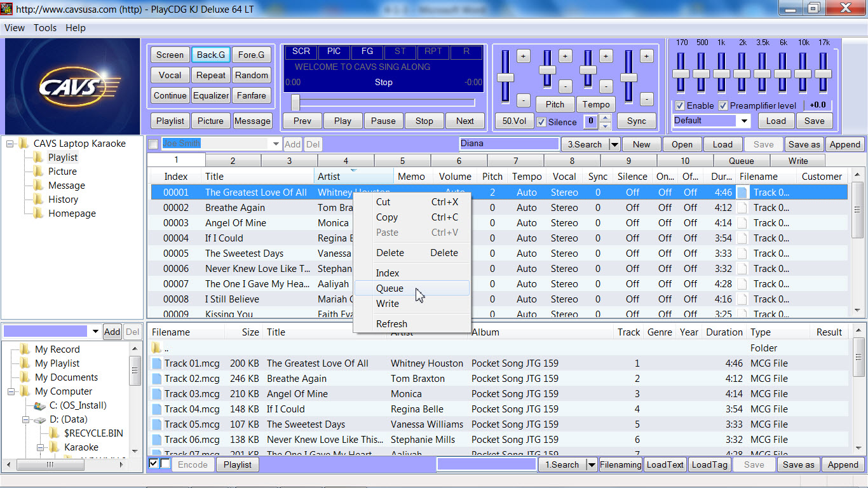Click the Playlist folder icon in tree
868x488 pixels.
pos(39,158)
